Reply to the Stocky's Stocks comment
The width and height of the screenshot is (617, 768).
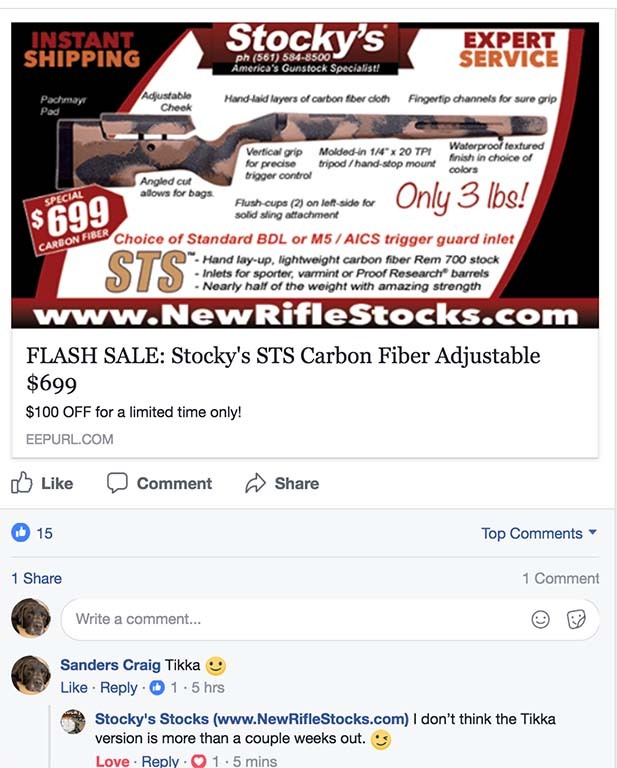160,761
